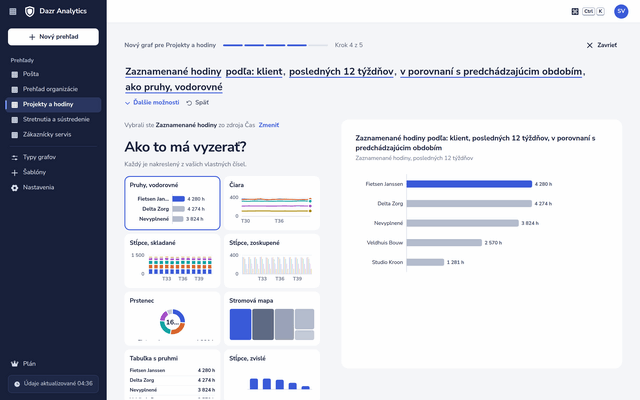Open Šablóny section

pyautogui.click(x=53, y=172)
